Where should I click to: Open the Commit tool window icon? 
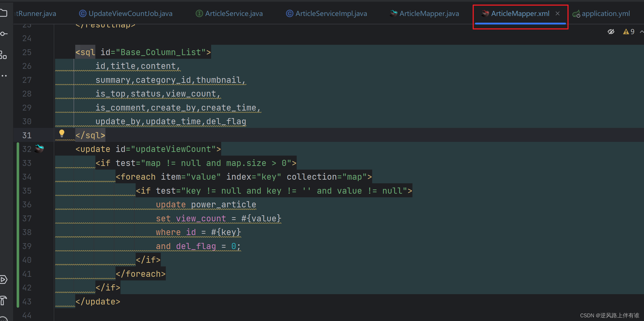tap(3, 34)
